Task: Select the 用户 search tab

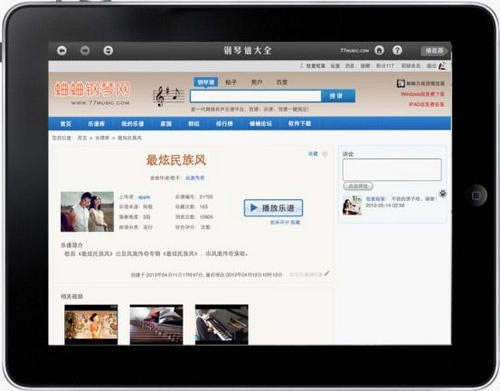Action: click(256, 82)
